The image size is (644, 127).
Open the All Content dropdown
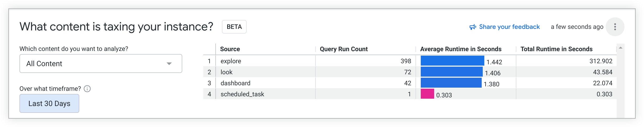point(101,63)
